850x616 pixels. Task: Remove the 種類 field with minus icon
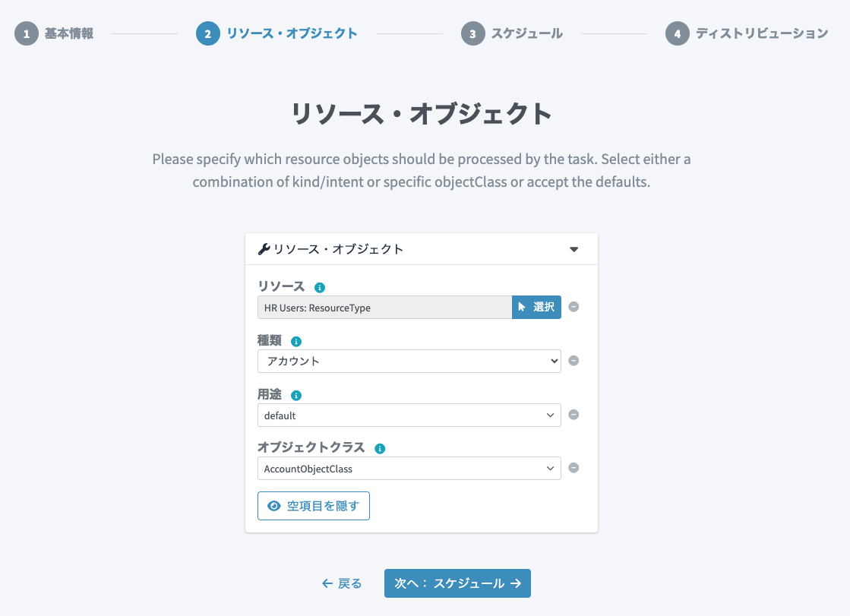[574, 361]
